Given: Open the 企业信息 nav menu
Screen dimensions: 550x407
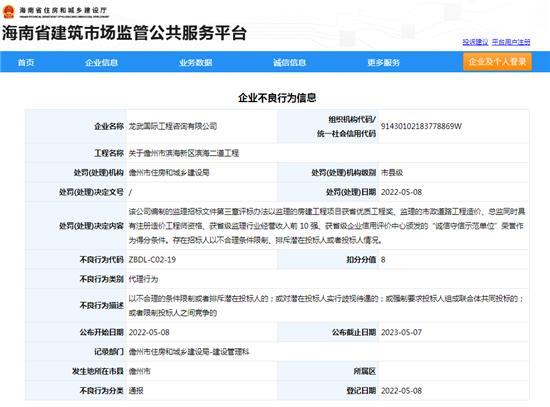Looking at the screenshot, I should pyautogui.click(x=101, y=62).
